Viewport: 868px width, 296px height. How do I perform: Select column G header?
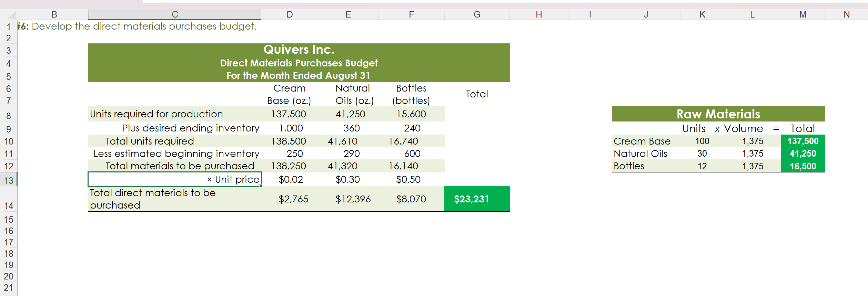(477, 14)
